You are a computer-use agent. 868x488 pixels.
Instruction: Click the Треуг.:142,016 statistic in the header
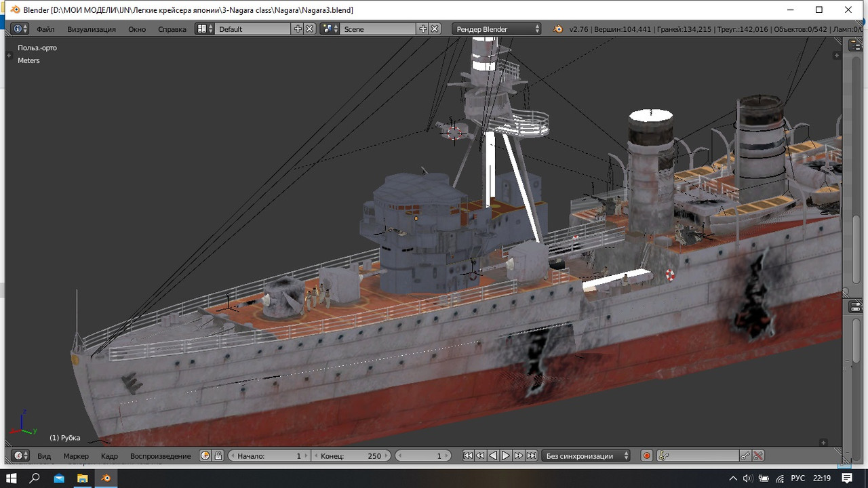point(742,29)
